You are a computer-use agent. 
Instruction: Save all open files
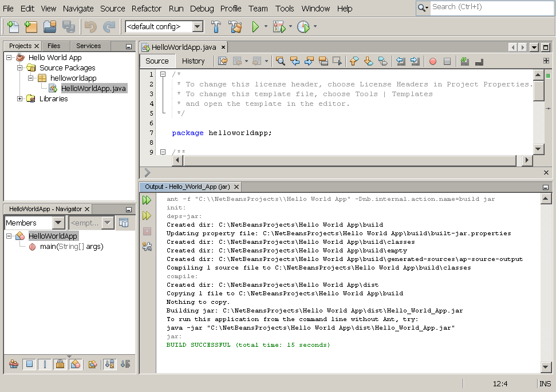coord(68,26)
